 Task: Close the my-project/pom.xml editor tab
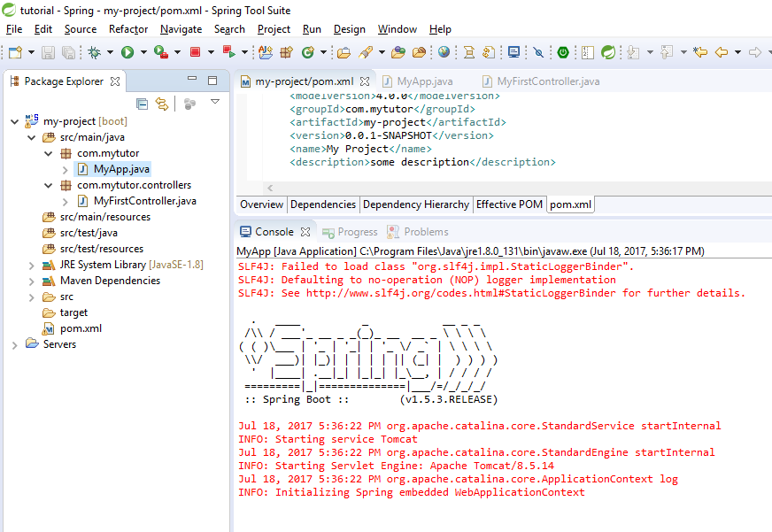coord(365,81)
